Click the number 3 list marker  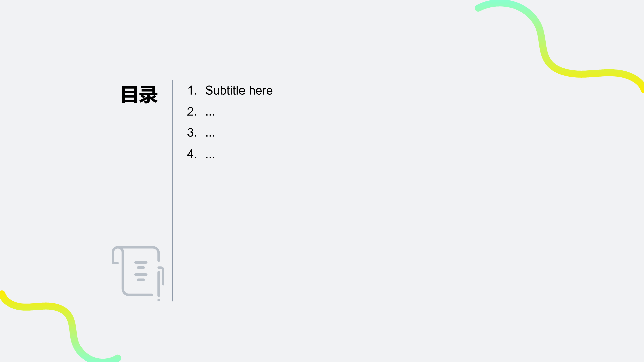(192, 133)
